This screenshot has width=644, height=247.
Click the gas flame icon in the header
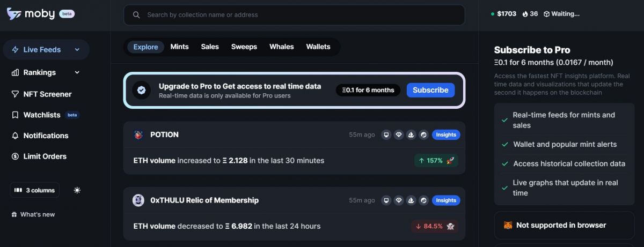coord(525,14)
